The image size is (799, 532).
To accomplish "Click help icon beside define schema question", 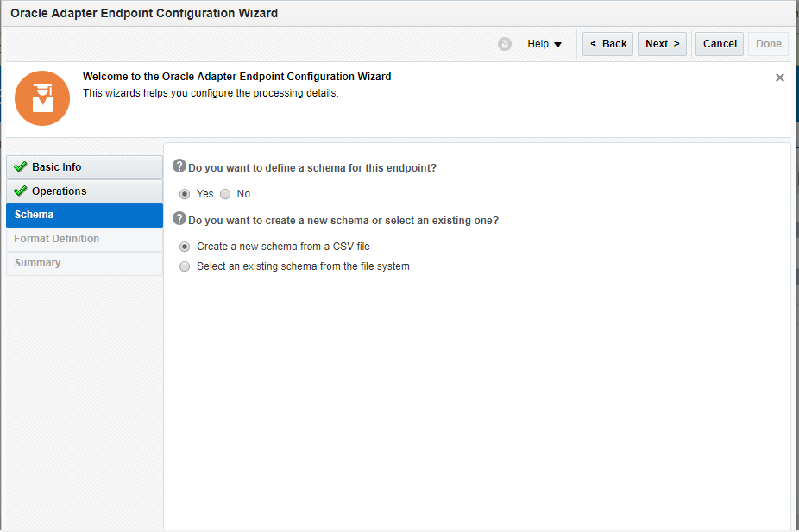I will point(179,166).
